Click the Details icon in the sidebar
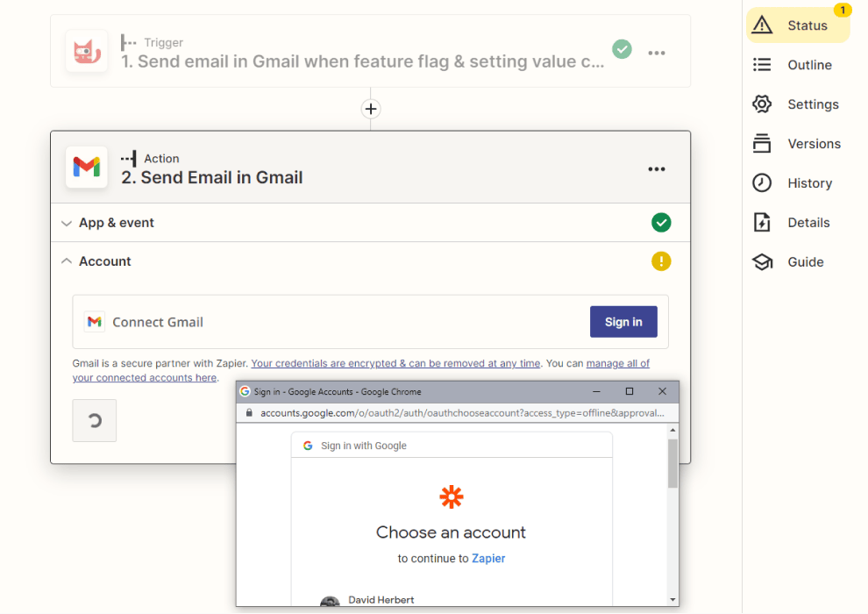This screenshot has width=868, height=614. pos(761,222)
